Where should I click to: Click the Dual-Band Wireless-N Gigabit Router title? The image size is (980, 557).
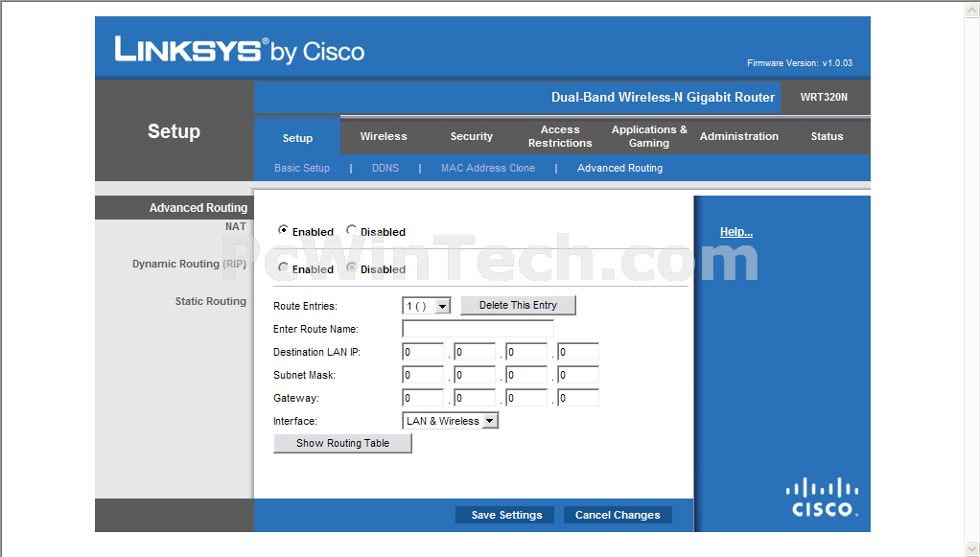point(663,98)
